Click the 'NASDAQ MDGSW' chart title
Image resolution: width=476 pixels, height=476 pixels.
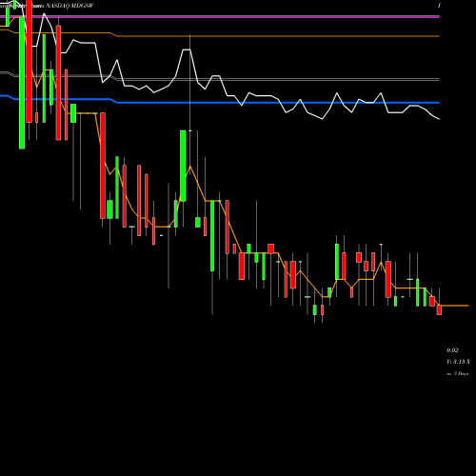tap(69, 6)
